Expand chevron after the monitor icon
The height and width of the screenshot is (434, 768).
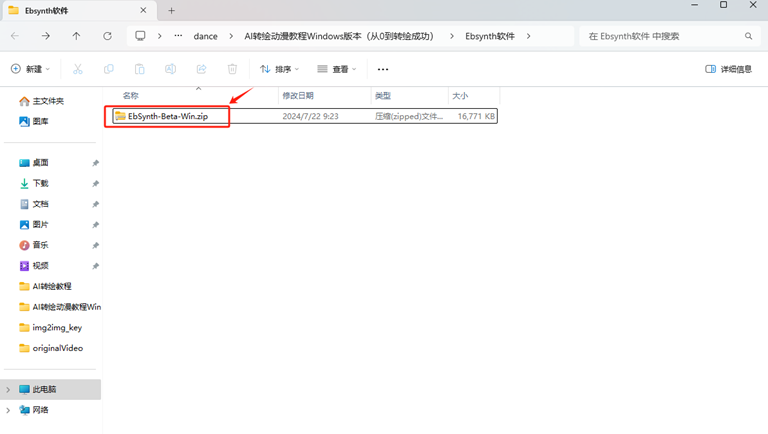click(160, 36)
